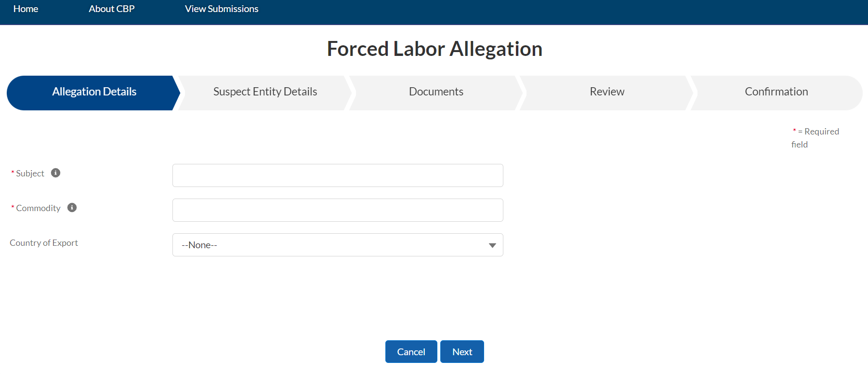Open View Submissions in the navigation bar
The height and width of the screenshot is (374, 868).
pyautogui.click(x=222, y=9)
